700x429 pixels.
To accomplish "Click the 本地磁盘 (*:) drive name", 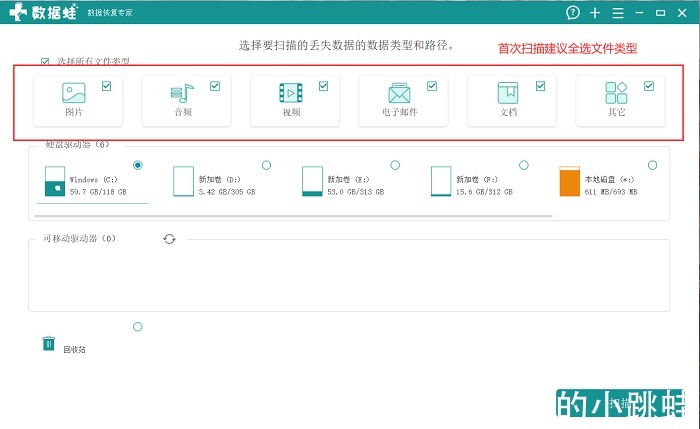I will pos(609,179).
